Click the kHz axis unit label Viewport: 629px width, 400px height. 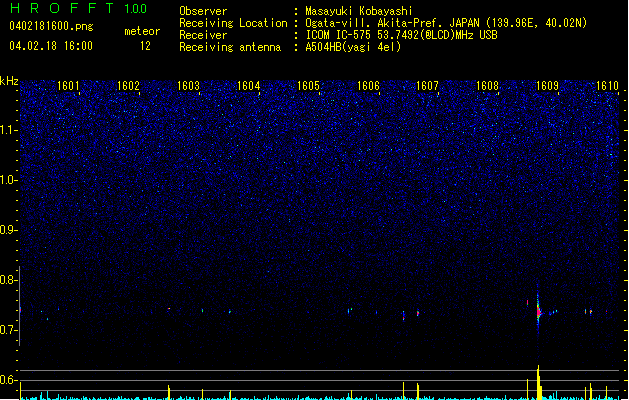(9, 81)
